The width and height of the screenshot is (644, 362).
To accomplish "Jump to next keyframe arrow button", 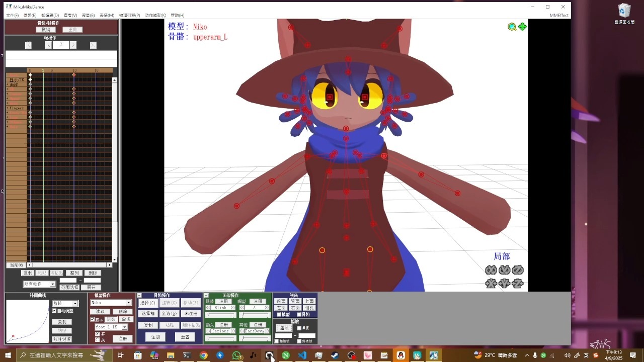I will pos(93,45).
